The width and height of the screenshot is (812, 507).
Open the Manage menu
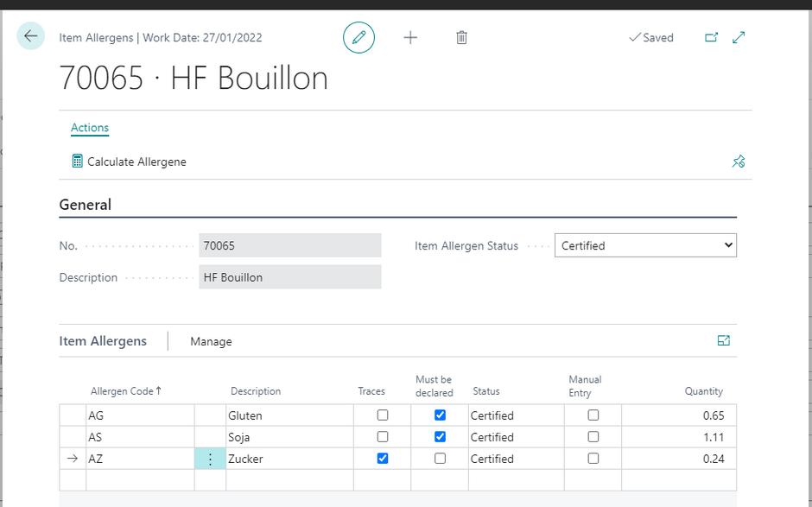click(x=211, y=342)
